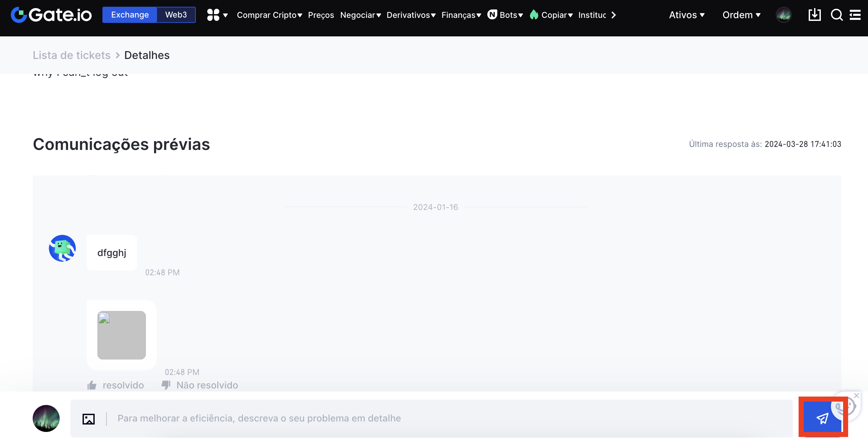Click the download app icon
The height and width of the screenshot is (438, 868).
(x=814, y=15)
